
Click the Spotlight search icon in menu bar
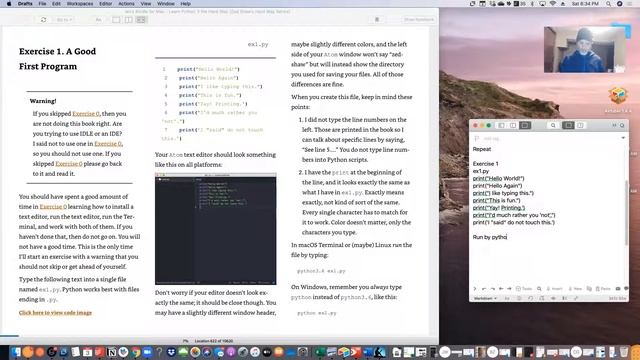[608, 4]
